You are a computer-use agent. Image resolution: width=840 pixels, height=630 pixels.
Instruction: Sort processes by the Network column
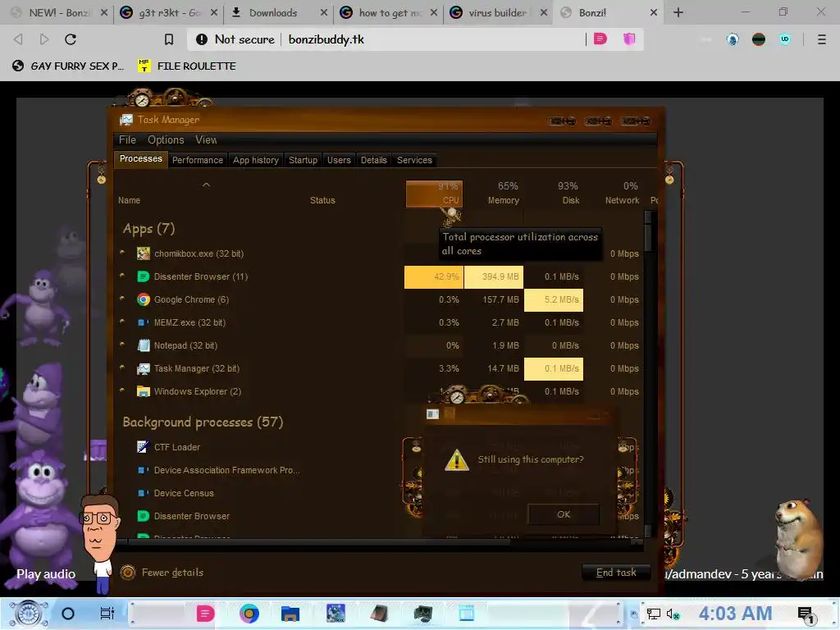(622, 194)
